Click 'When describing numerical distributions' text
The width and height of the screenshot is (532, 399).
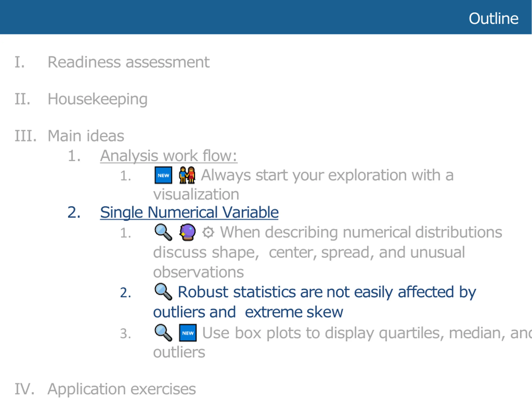coord(361,233)
